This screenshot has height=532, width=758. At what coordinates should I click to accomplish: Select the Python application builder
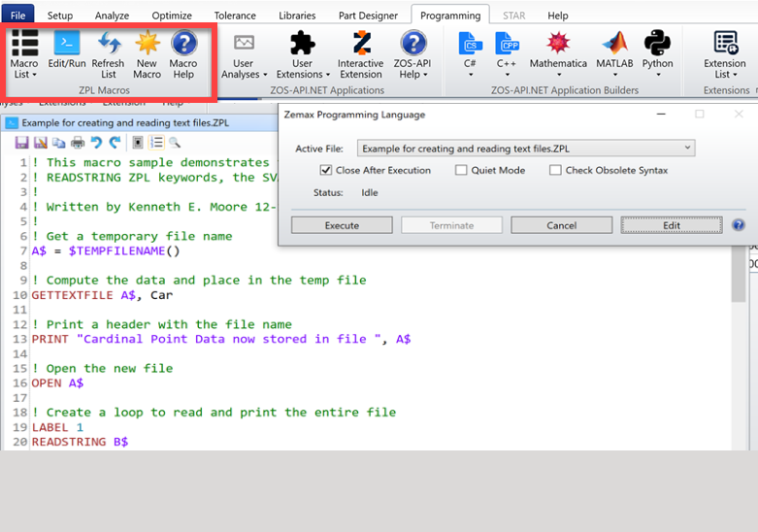coord(657,53)
